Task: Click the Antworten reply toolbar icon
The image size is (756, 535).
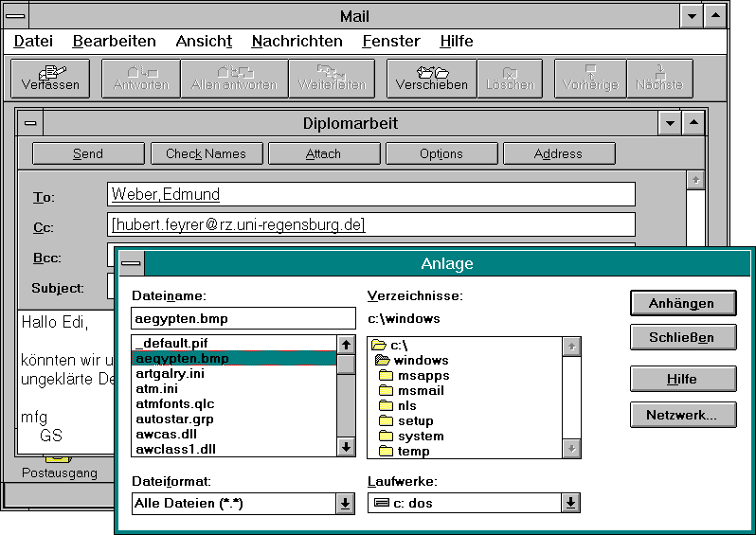Action: (x=140, y=79)
